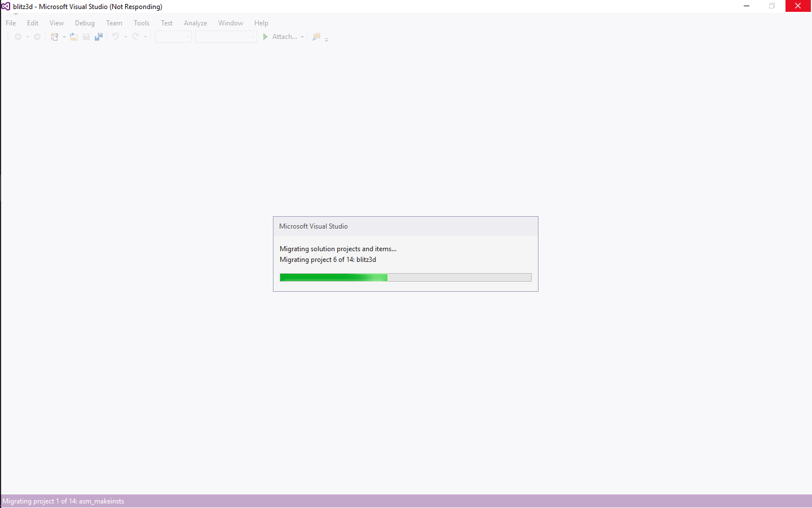Expand the Attach button dropdown arrow
This screenshot has height=508, width=812.
click(x=302, y=37)
